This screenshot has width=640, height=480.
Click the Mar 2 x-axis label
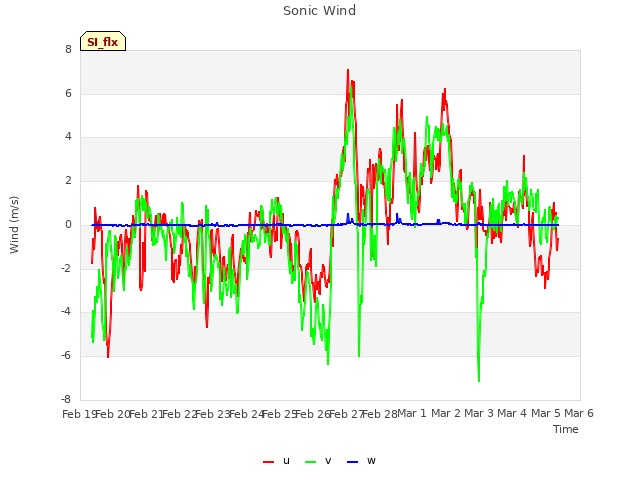446,413
